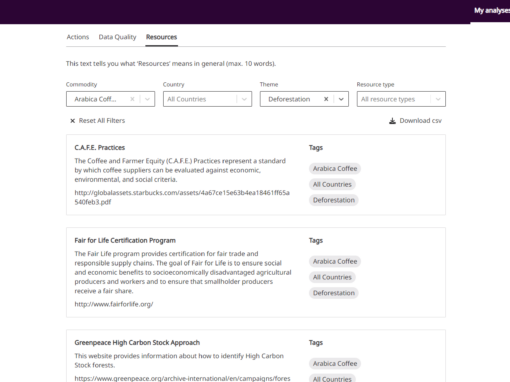Click the Reset All Filters X icon

[x=72, y=121]
